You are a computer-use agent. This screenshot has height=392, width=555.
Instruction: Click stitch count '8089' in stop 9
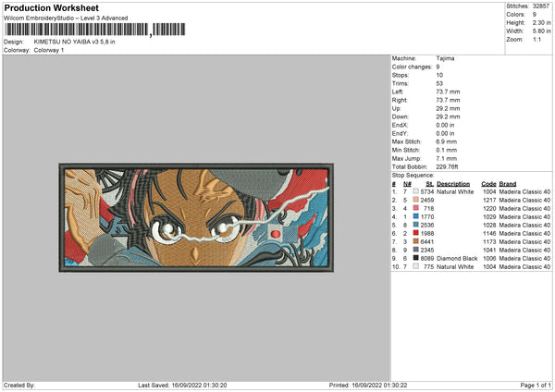[427, 259]
